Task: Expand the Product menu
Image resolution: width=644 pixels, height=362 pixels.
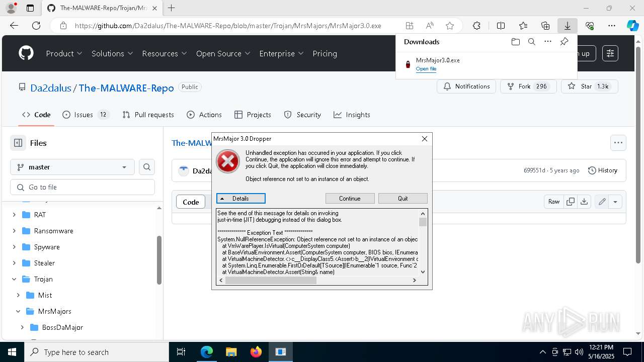Action: (64, 53)
